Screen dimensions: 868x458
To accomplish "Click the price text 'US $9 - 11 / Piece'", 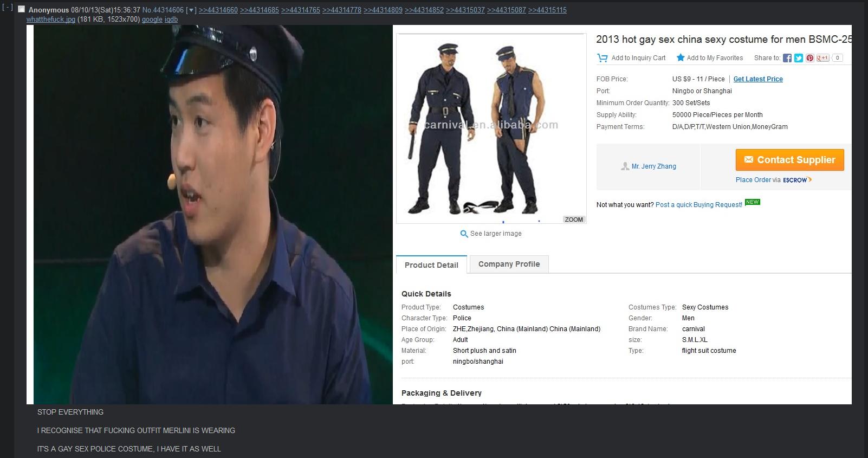I will click(698, 79).
